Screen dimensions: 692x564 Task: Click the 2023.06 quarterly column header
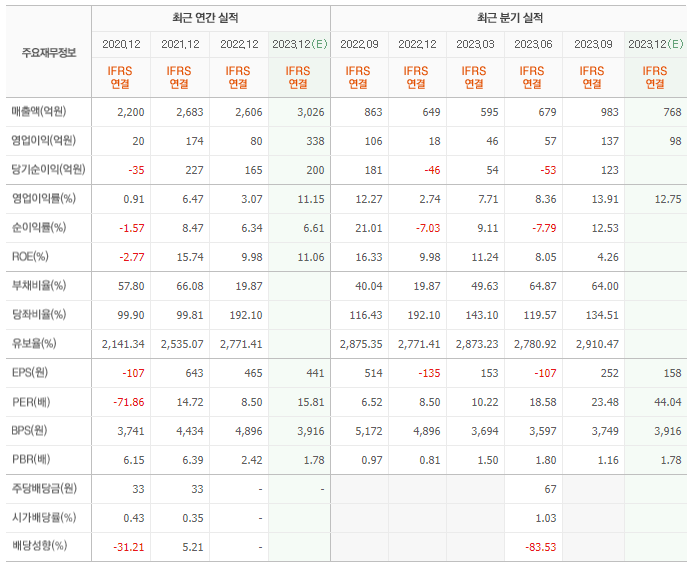coord(533,44)
